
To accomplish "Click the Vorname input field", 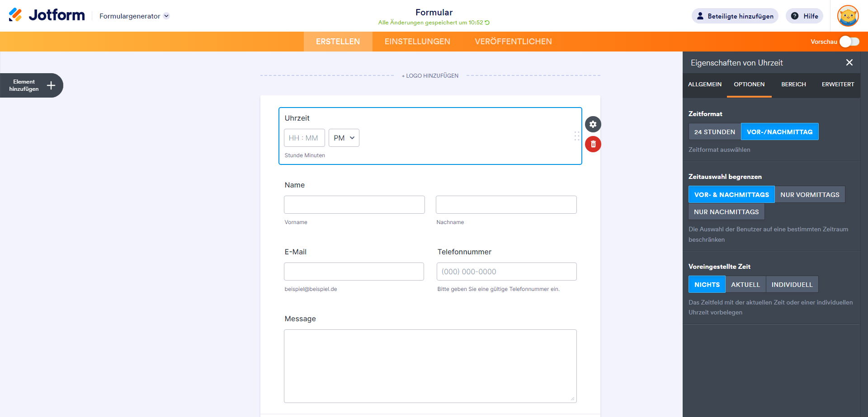I will (x=354, y=205).
